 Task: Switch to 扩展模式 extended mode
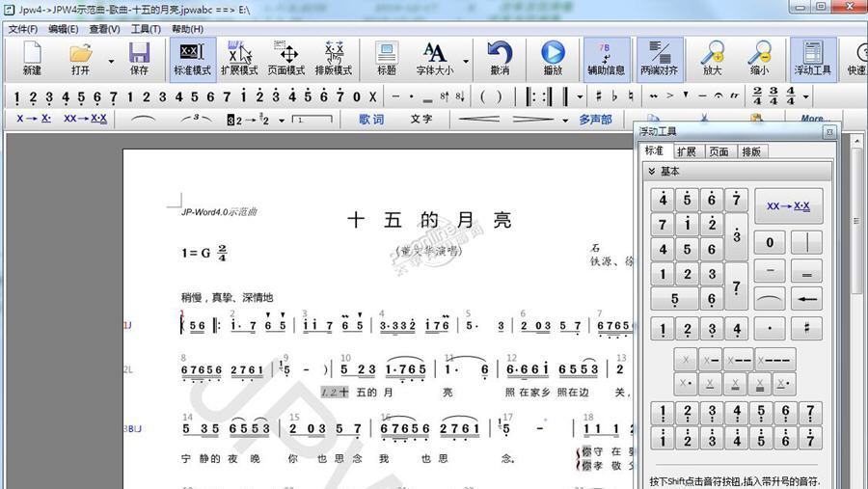click(x=239, y=59)
